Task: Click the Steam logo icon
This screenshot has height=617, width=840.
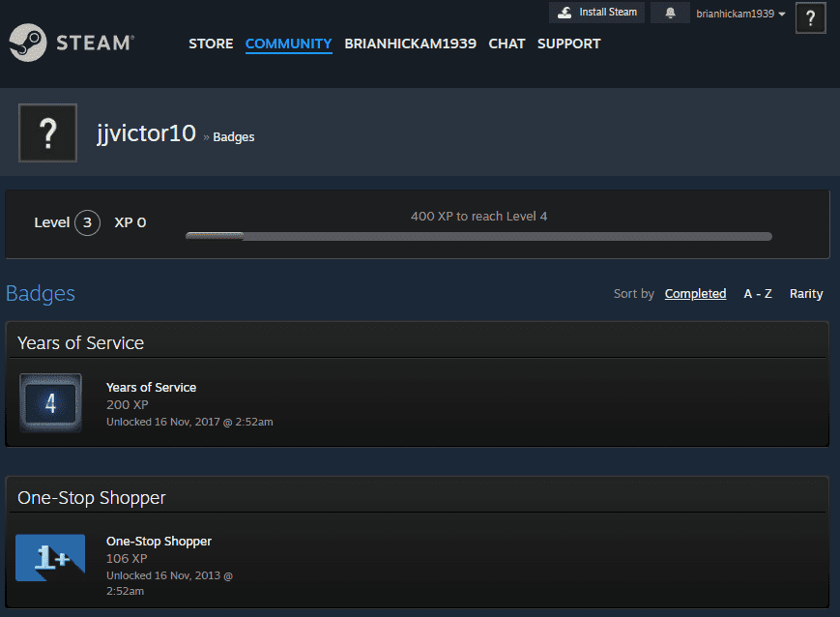Action: (x=26, y=44)
